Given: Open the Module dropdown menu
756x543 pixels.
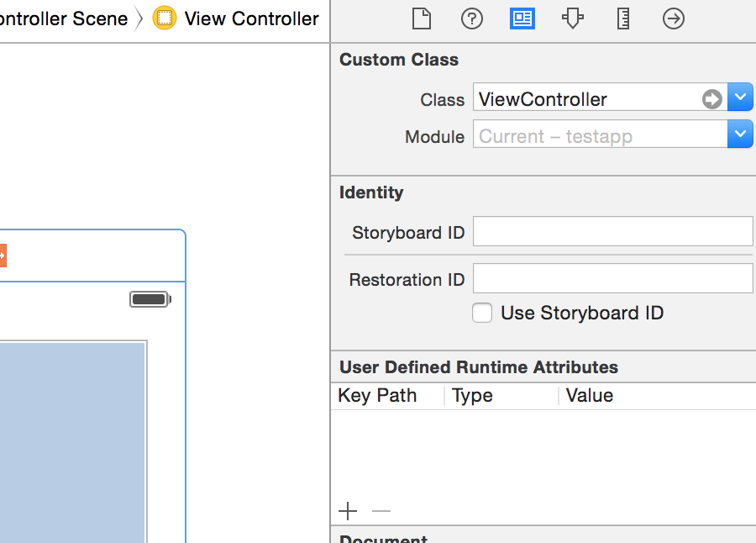Looking at the screenshot, I should 740,134.
